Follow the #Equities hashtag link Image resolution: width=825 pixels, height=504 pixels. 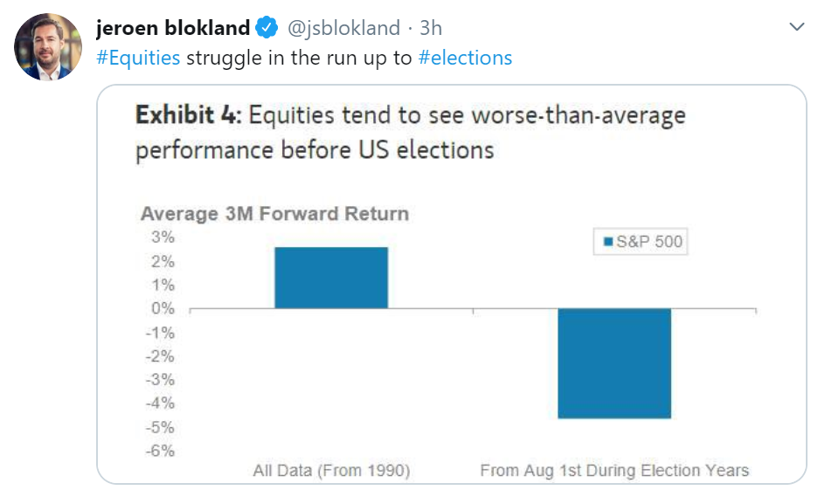(x=138, y=59)
